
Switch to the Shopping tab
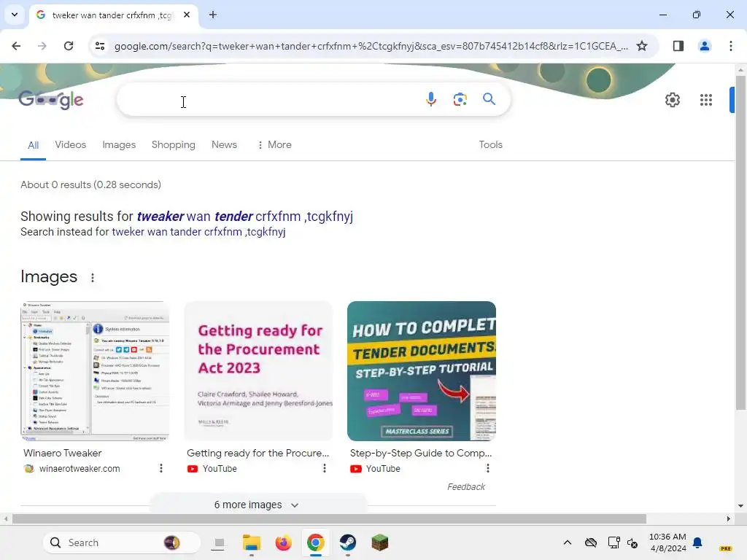(x=174, y=145)
